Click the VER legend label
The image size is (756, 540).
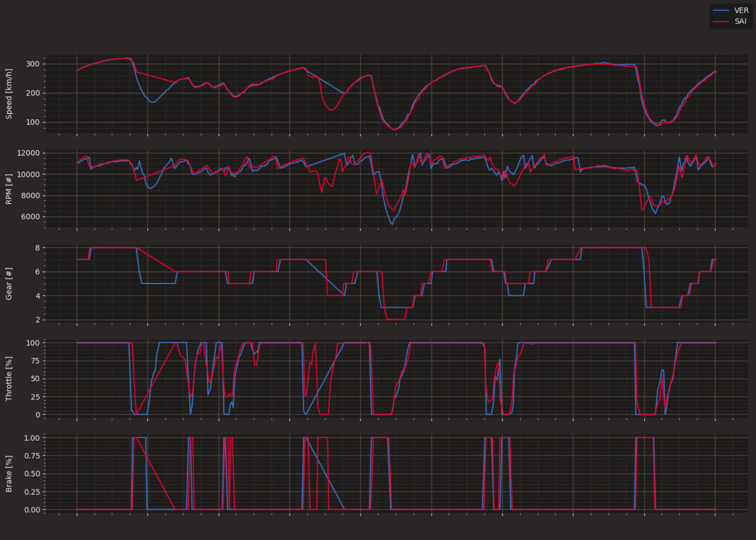point(741,10)
